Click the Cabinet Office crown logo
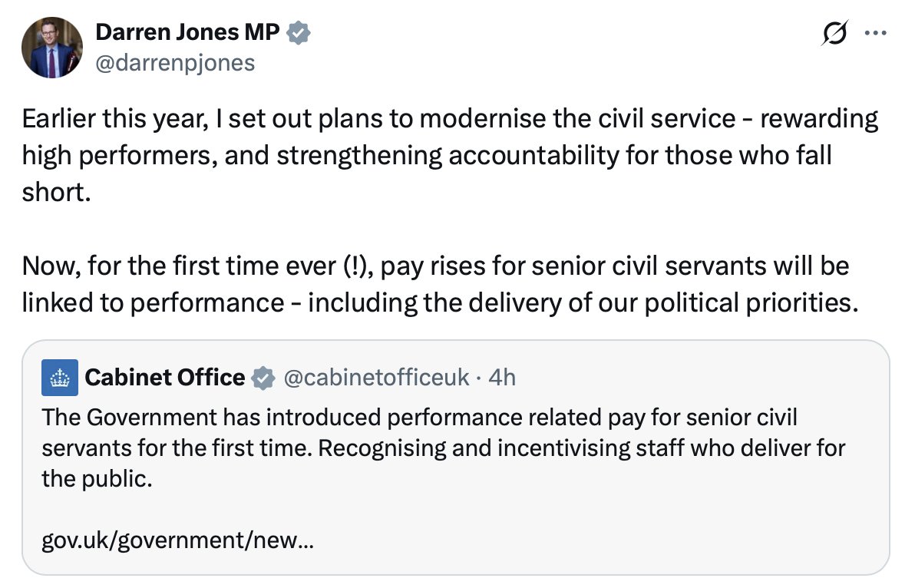The height and width of the screenshot is (588, 915). pyautogui.click(x=60, y=378)
